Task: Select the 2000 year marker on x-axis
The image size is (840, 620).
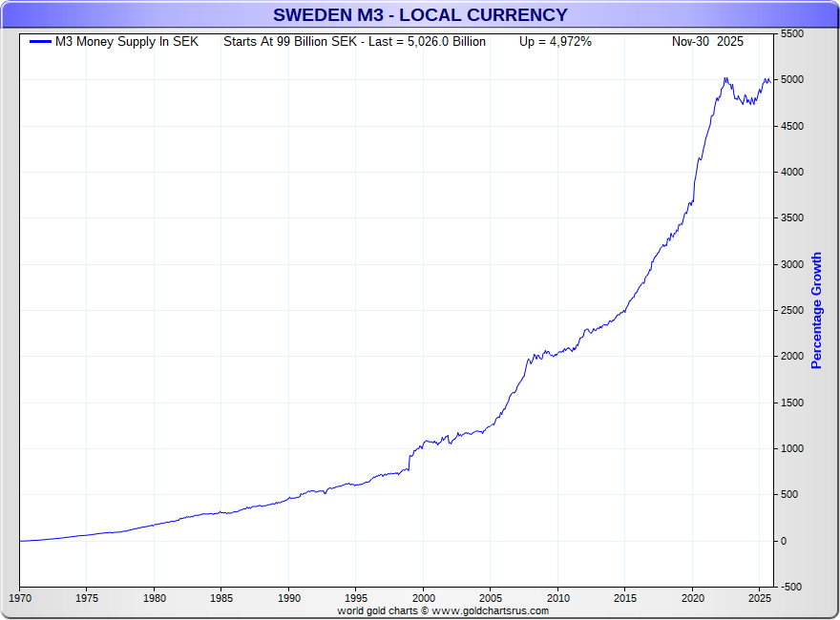Action: pyautogui.click(x=423, y=599)
